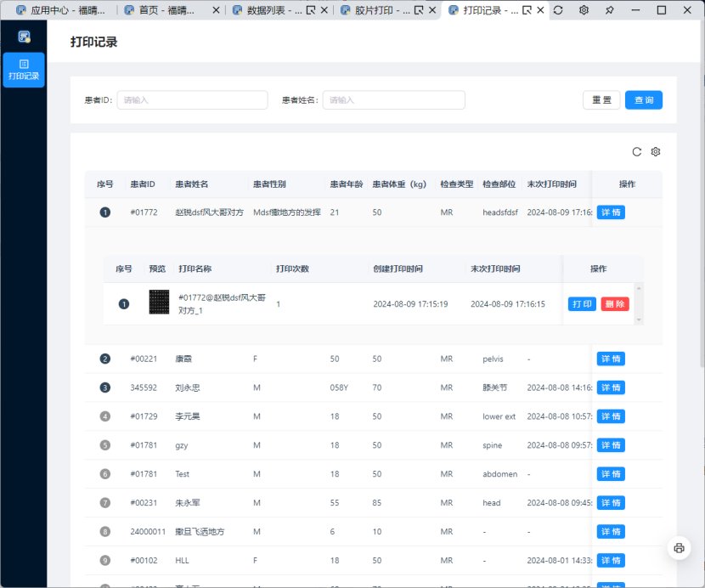Open 打印记录 sidebar menu item

[24, 70]
